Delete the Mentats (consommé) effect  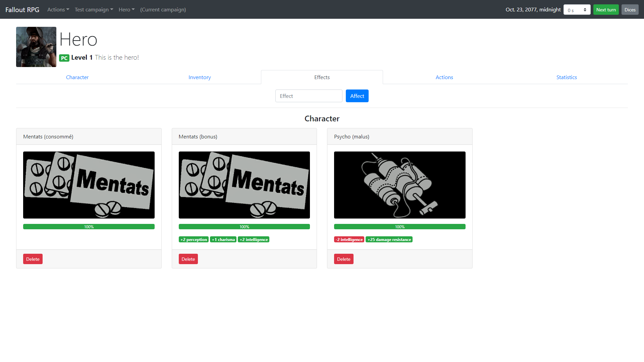(x=33, y=259)
